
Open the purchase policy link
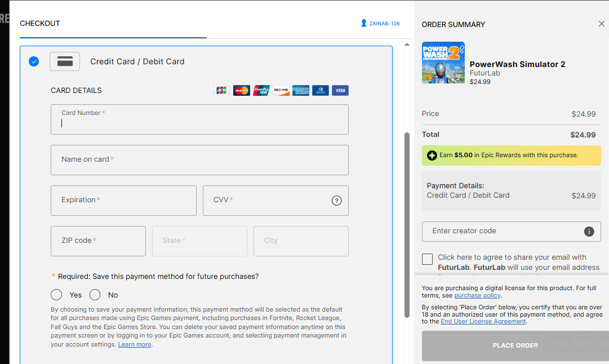[x=477, y=295]
